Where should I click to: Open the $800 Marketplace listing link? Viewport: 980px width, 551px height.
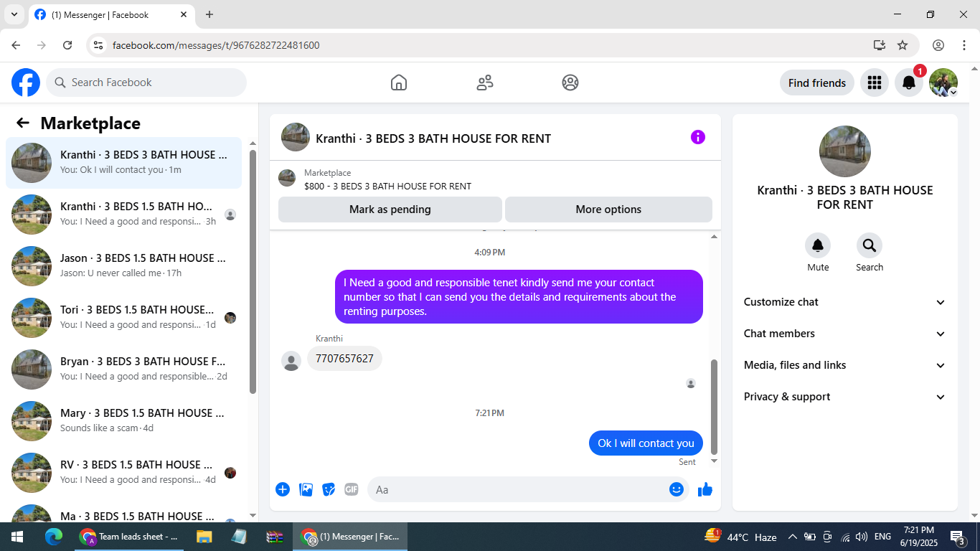(x=387, y=186)
